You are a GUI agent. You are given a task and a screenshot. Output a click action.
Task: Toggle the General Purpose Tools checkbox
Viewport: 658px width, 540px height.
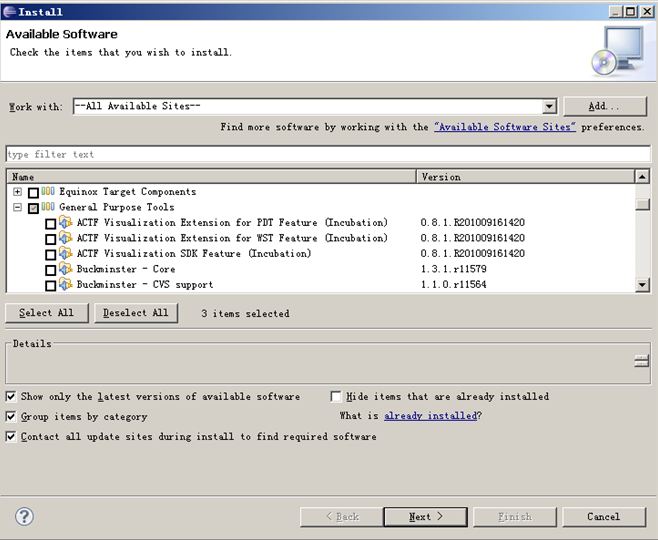coord(33,208)
